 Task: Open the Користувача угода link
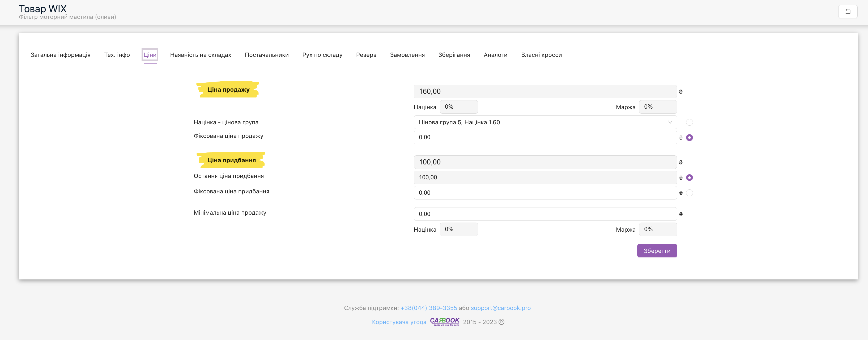pos(399,322)
